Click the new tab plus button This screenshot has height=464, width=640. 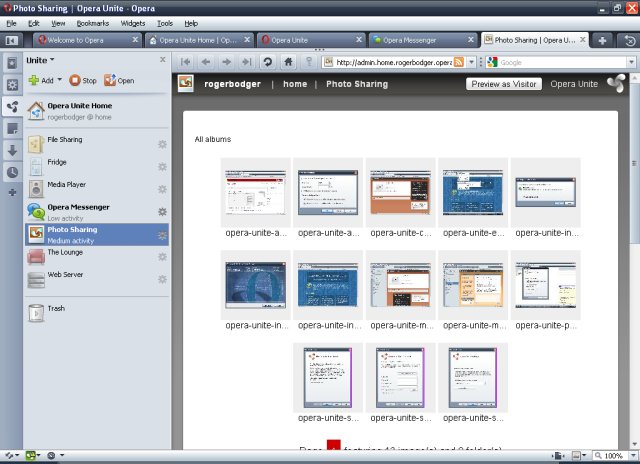pos(602,40)
